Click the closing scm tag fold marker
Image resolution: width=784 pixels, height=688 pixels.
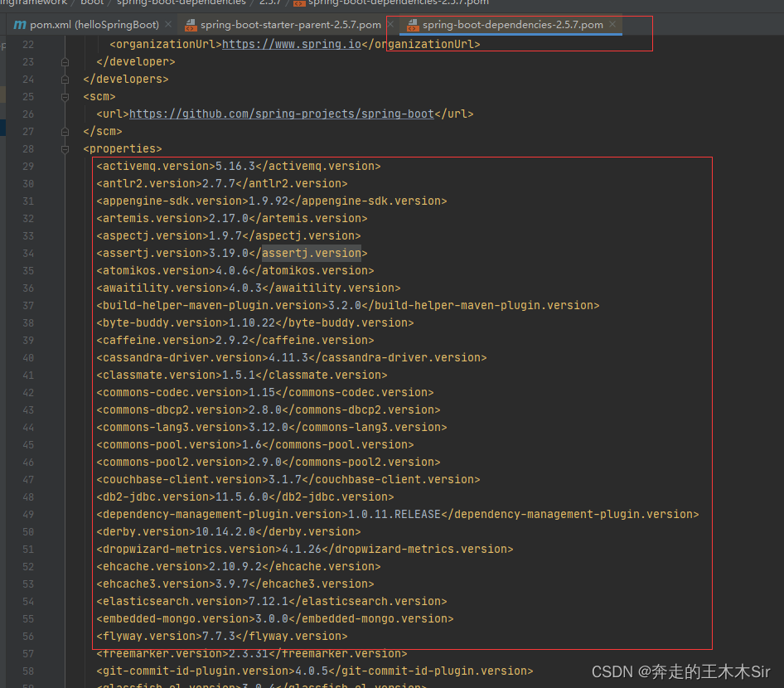(65, 132)
